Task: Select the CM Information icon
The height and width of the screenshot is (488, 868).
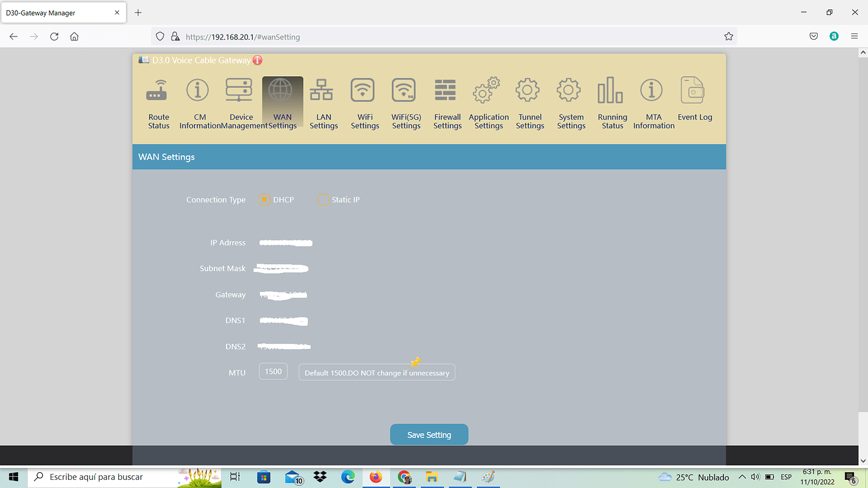Action: 198,102
